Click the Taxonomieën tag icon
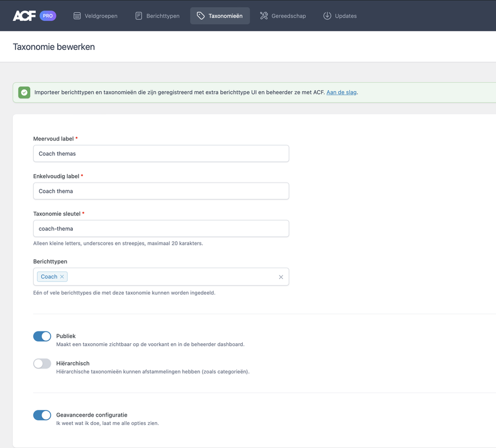The height and width of the screenshot is (448, 496). tap(201, 16)
